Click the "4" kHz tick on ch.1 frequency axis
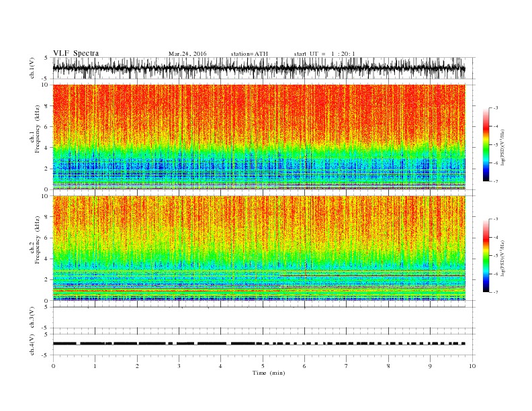The height and width of the screenshot is (411, 532). tap(46, 148)
